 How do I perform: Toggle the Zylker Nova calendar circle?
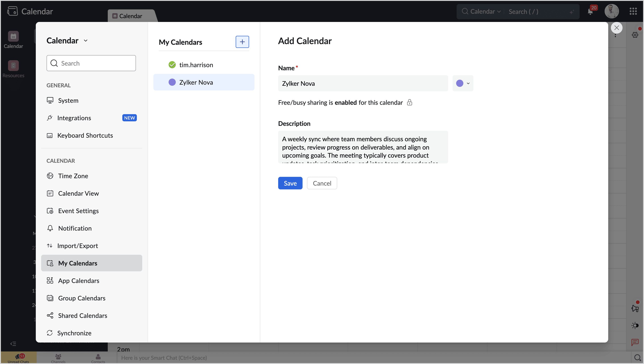point(172,82)
